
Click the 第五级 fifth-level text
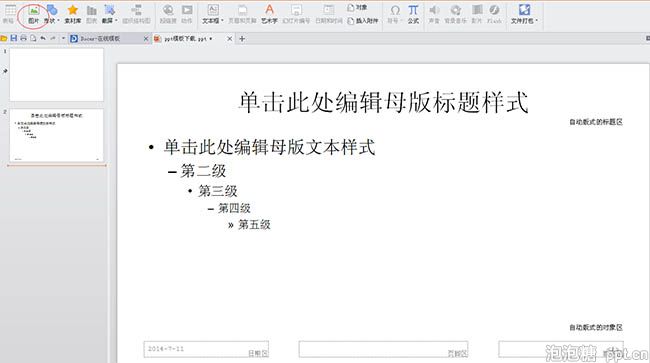[x=254, y=225]
